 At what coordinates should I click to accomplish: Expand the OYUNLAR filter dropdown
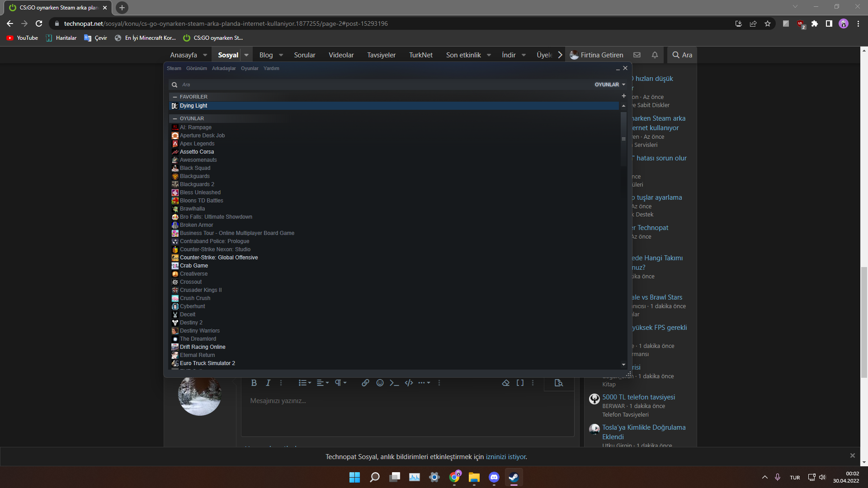click(610, 84)
